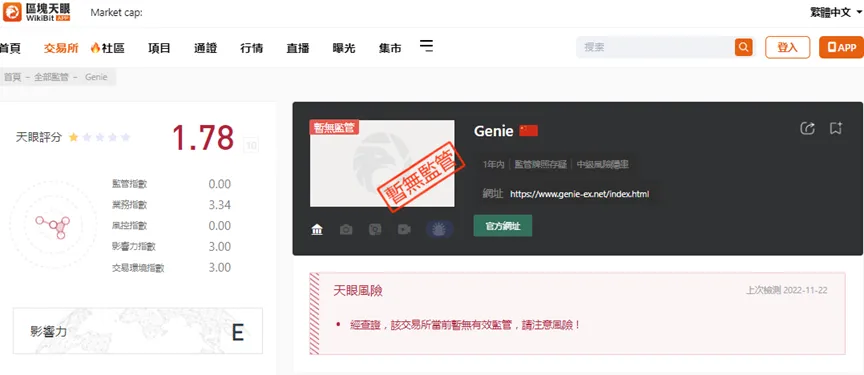Select the second photo icon under thumbnail
The image size is (864, 375).
click(x=375, y=230)
